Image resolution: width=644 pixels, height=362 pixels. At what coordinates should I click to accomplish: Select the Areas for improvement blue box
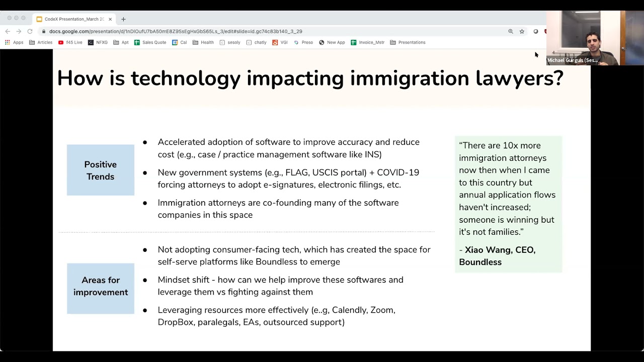(x=101, y=289)
